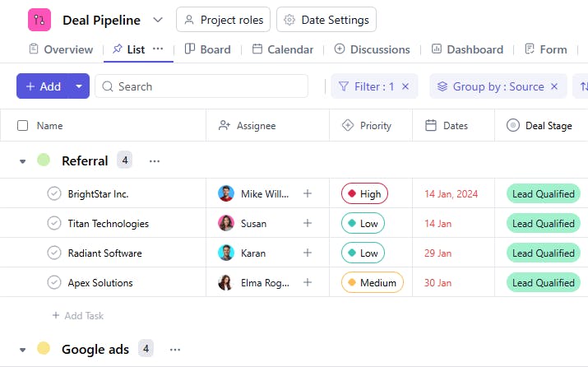The width and height of the screenshot is (588, 367).
Task: Remove the Filter : 1 chip
Action: tap(405, 86)
